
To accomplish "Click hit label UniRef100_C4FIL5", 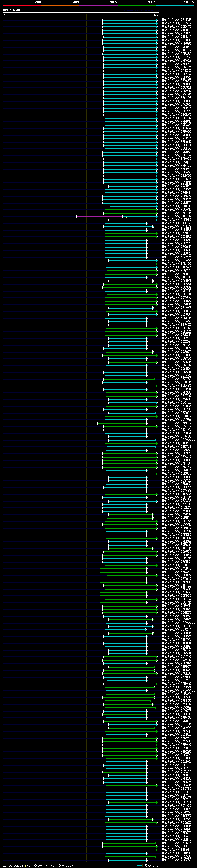I will point(177,585).
